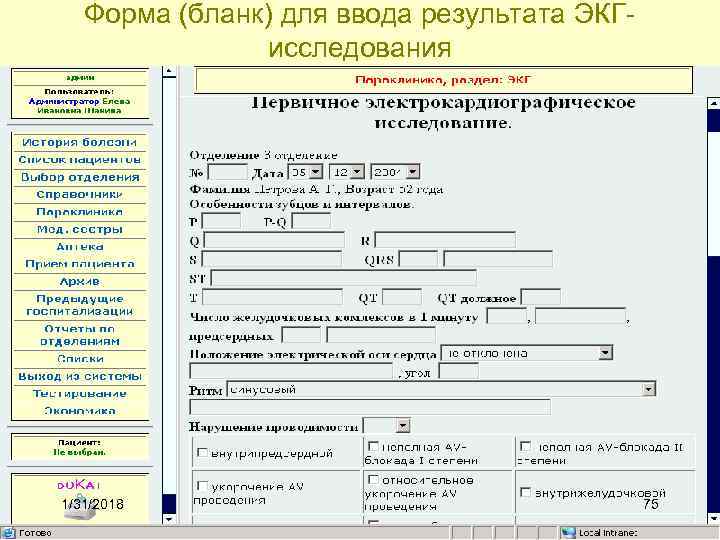Check неполная AV-блокада I степени
This screenshot has height=540, width=720.
coord(373,446)
